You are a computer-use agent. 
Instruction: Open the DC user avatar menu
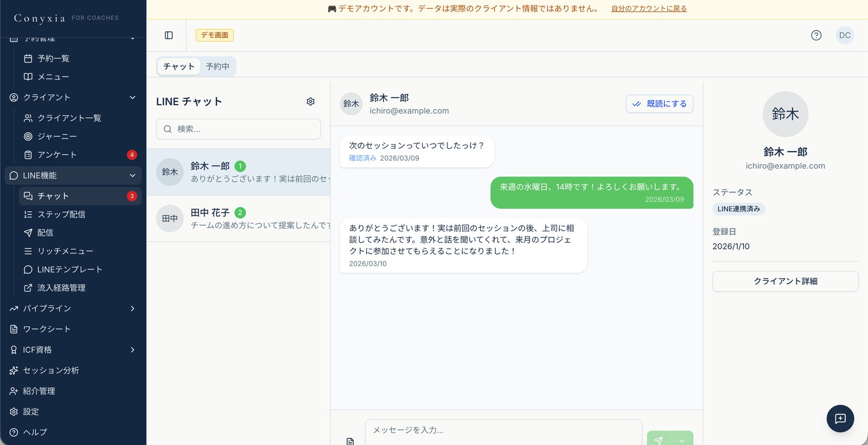coord(845,35)
